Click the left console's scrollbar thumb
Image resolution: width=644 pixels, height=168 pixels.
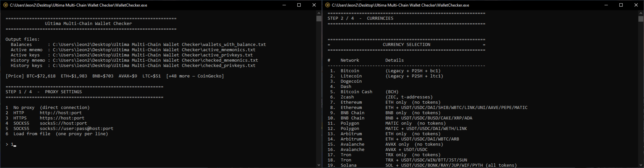click(319, 19)
